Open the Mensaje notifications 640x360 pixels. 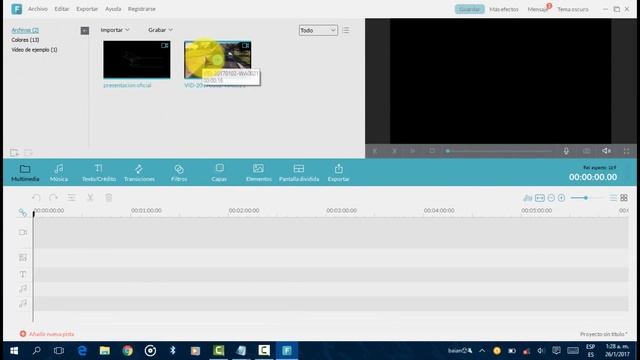click(538, 9)
